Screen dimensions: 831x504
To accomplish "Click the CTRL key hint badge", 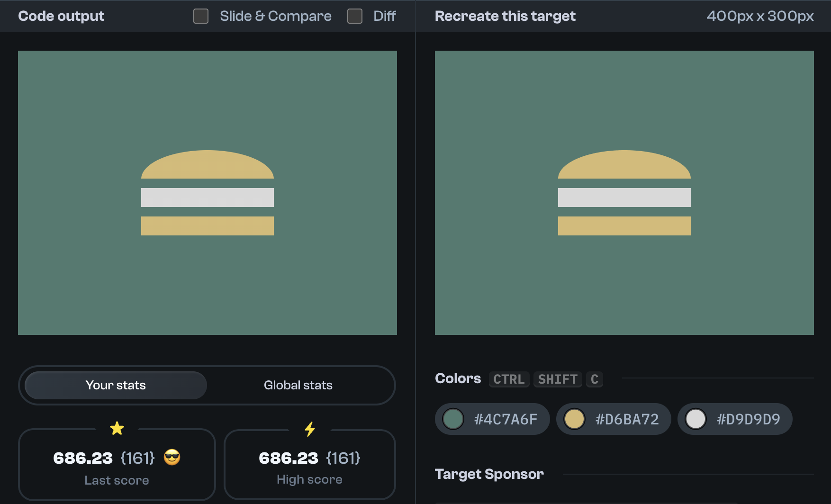I will click(509, 379).
